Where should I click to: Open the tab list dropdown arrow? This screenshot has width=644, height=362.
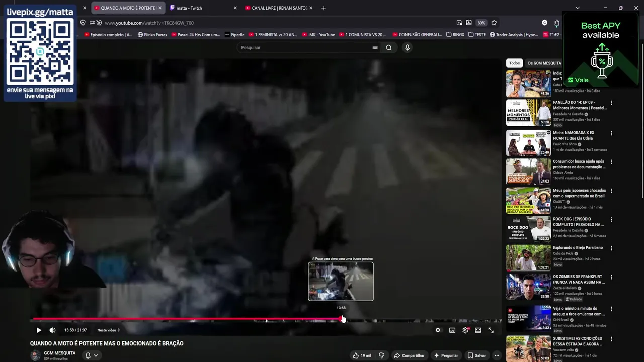pyautogui.click(x=578, y=8)
